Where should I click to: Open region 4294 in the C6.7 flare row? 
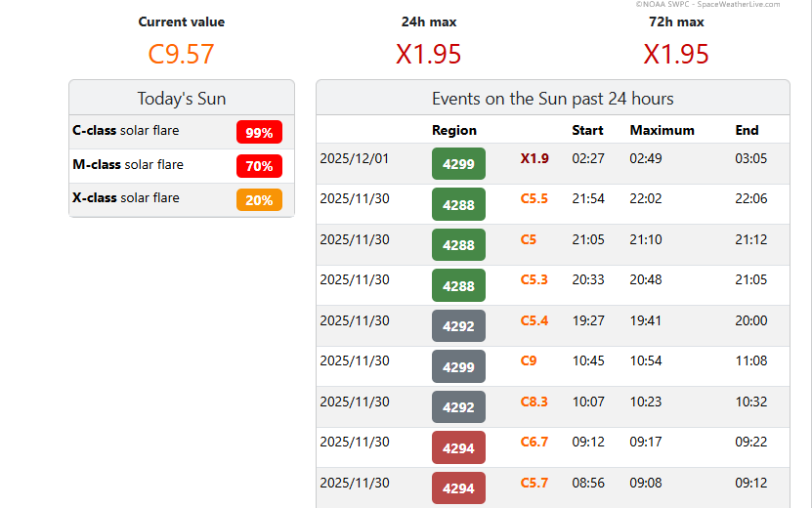coord(458,447)
